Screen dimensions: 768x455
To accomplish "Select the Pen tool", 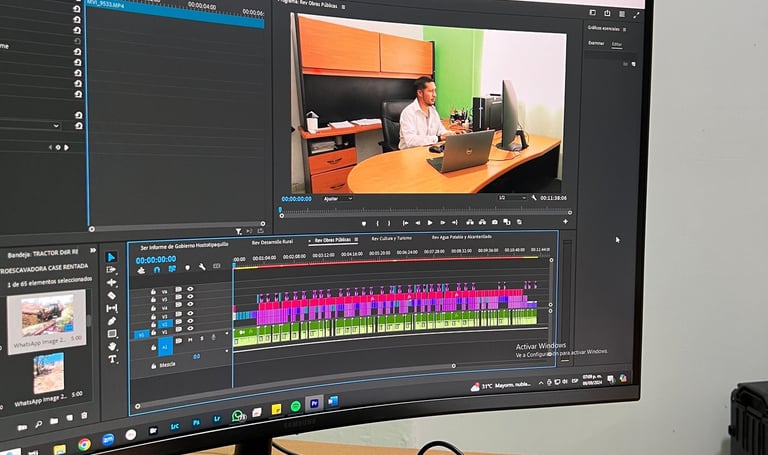I will [112, 321].
